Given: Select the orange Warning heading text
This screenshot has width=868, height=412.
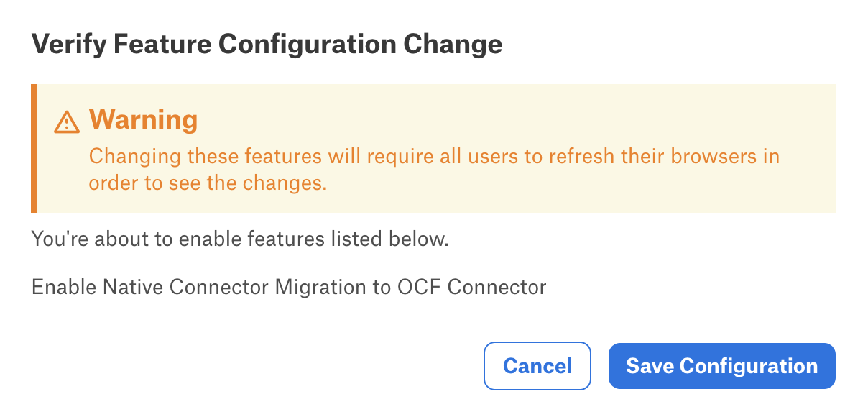Looking at the screenshot, I should (x=143, y=119).
